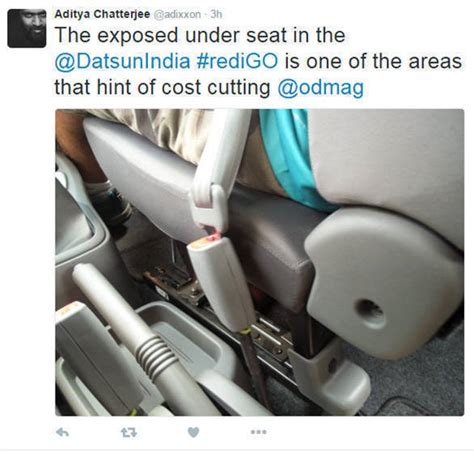
Task: Enlarge the attached car seat photo
Action: (260, 262)
